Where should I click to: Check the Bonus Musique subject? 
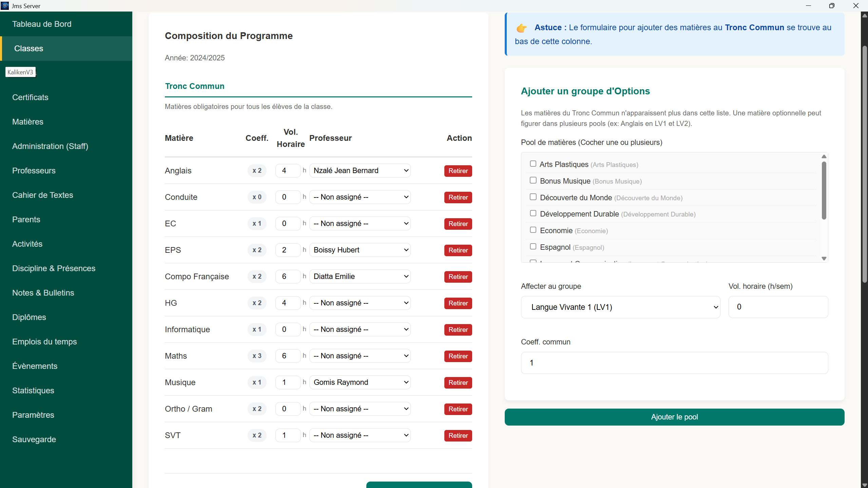[x=533, y=180]
